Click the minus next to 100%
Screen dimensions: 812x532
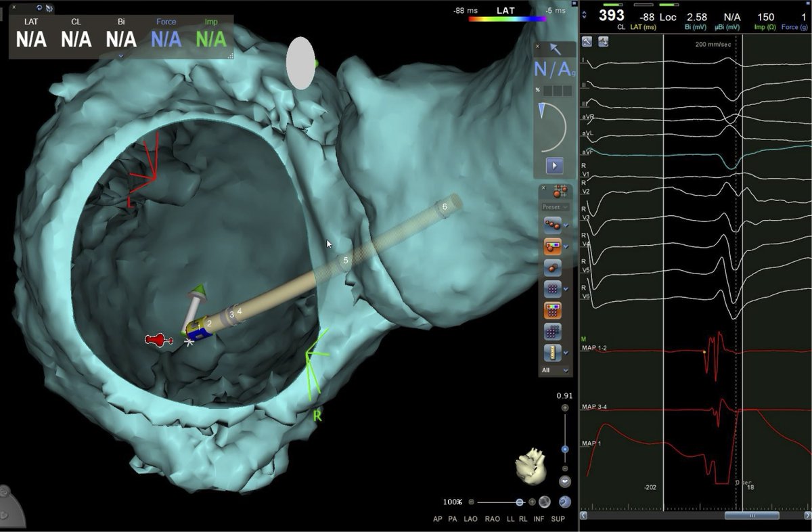471,502
